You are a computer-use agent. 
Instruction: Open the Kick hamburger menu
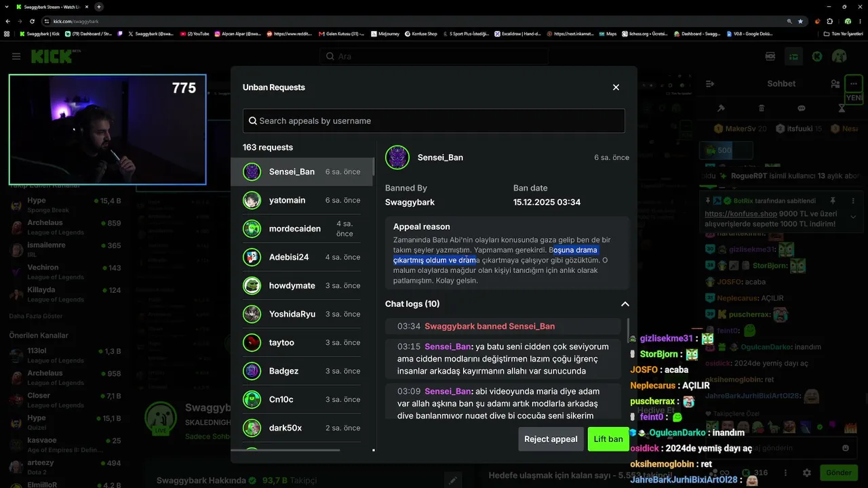(16, 56)
